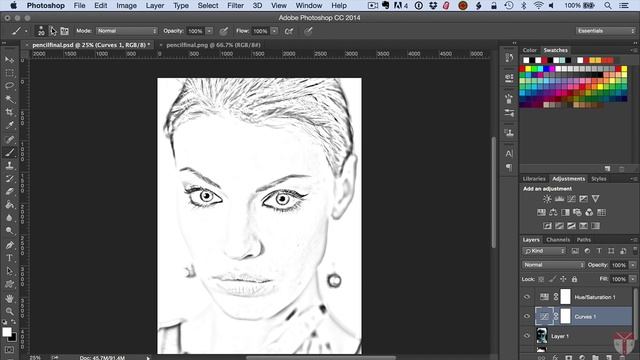Select the Crop tool
Viewport: 640px width, 360px height.
[9, 112]
